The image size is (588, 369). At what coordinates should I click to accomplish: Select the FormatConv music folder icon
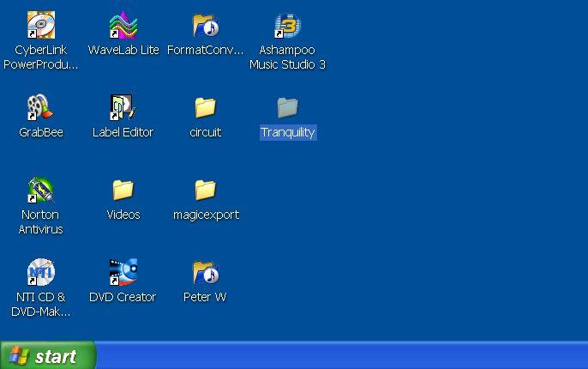pyautogui.click(x=205, y=26)
